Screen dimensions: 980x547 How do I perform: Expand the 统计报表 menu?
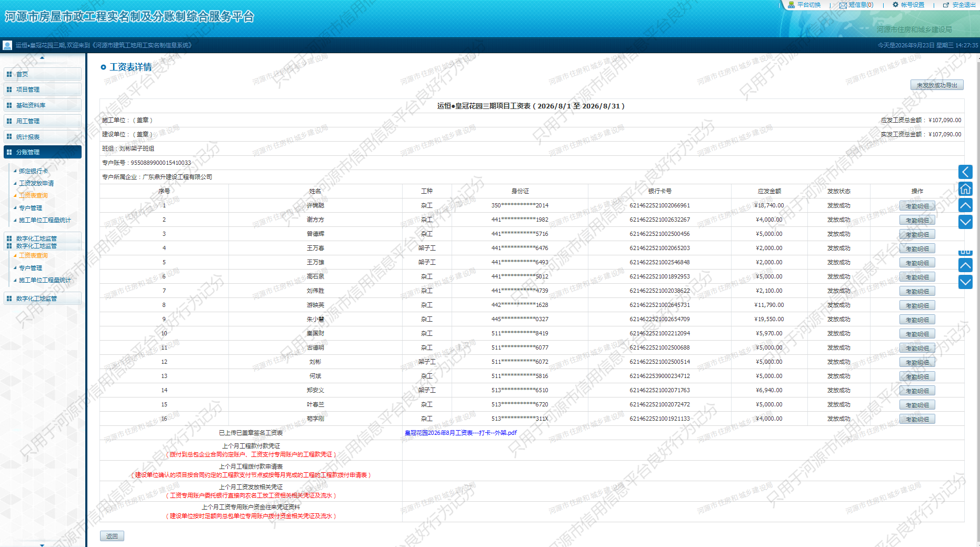(x=43, y=137)
